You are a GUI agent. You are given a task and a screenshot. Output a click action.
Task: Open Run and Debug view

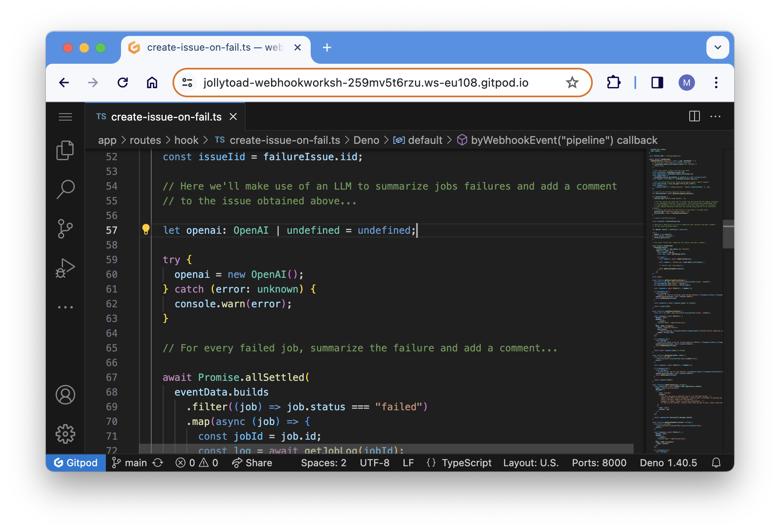(65, 268)
